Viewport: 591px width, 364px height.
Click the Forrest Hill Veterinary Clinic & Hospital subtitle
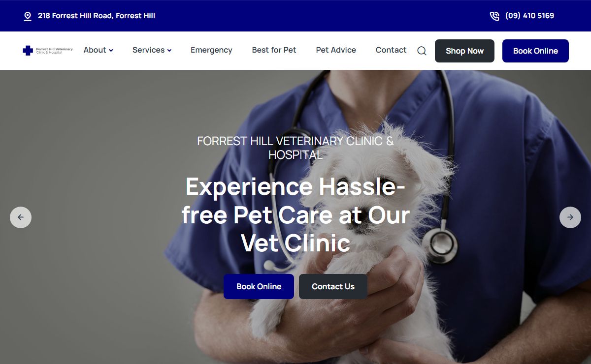pos(295,148)
